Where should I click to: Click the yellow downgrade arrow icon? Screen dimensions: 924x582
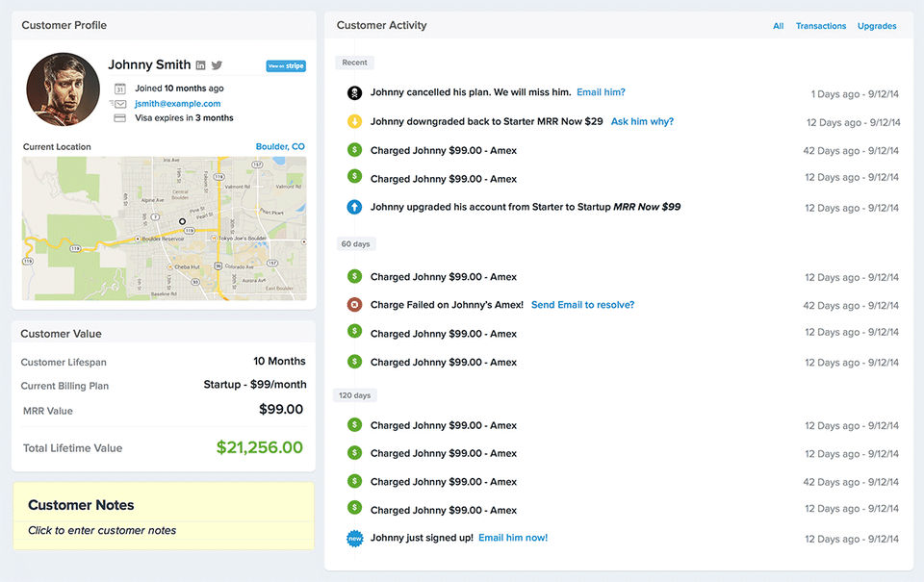click(x=354, y=122)
